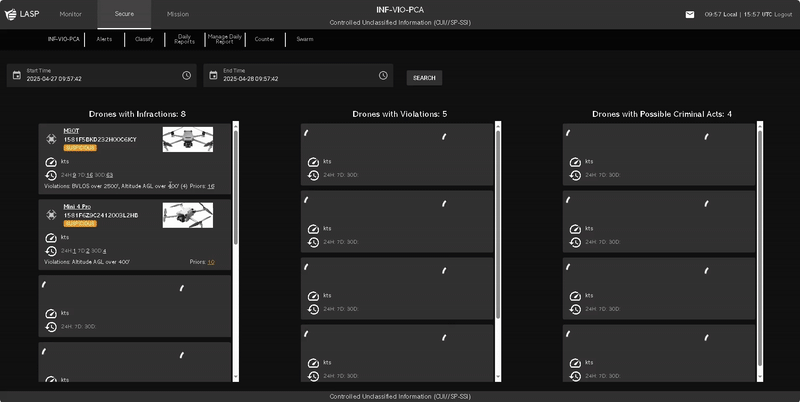This screenshot has width=800, height=402.
Task: Click the speedometer icon on Mini 4 Pro card
Action: coord(51,238)
